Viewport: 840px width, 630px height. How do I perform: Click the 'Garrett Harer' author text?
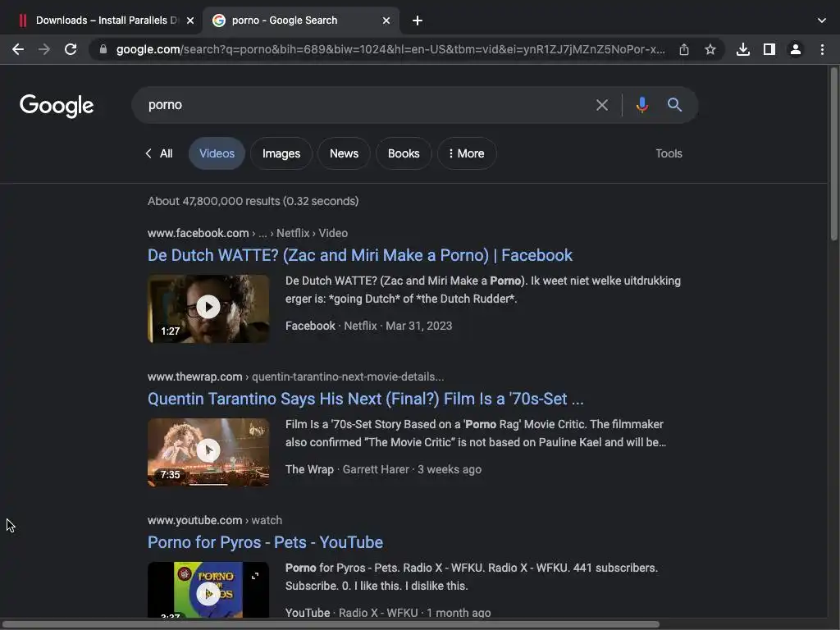pyautogui.click(x=376, y=470)
